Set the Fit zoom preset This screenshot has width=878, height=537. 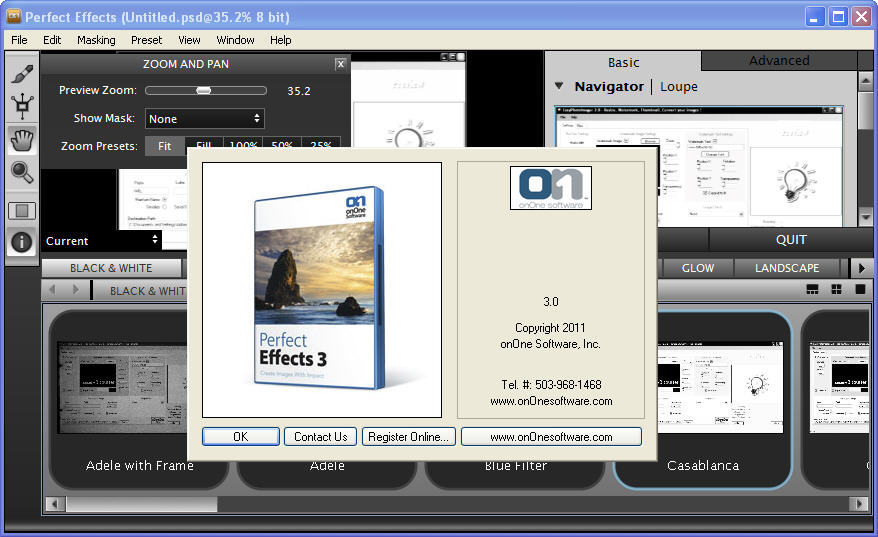pos(165,146)
